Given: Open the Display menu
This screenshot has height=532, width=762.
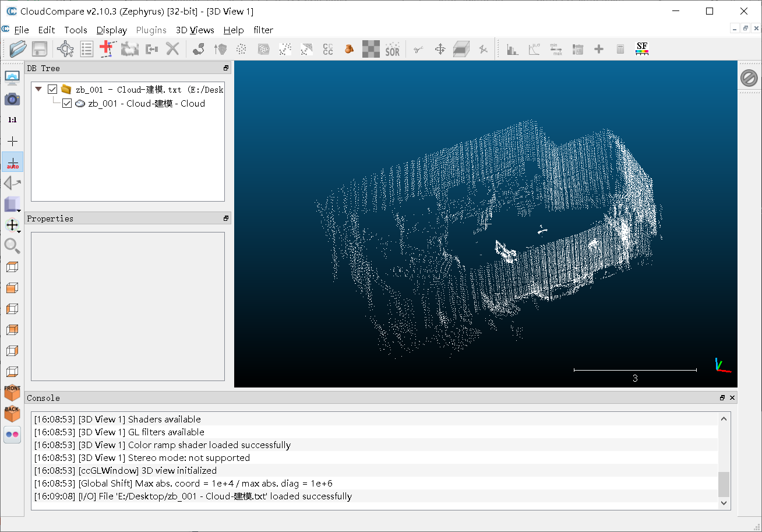Looking at the screenshot, I should [x=112, y=30].
